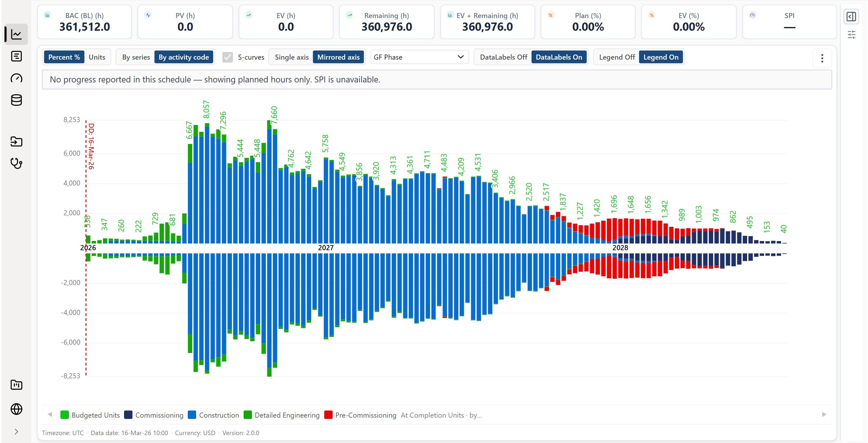
Task: Switch to Single axis layout
Action: click(x=292, y=57)
